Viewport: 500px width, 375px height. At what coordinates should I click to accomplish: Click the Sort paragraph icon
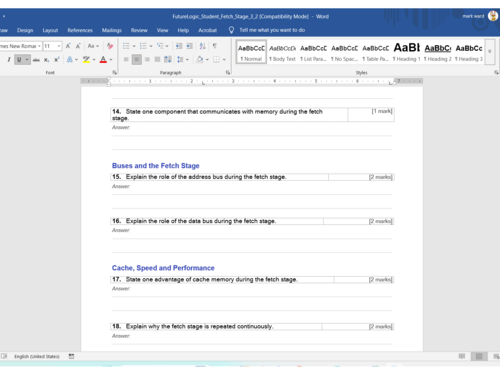click(202, 46)
